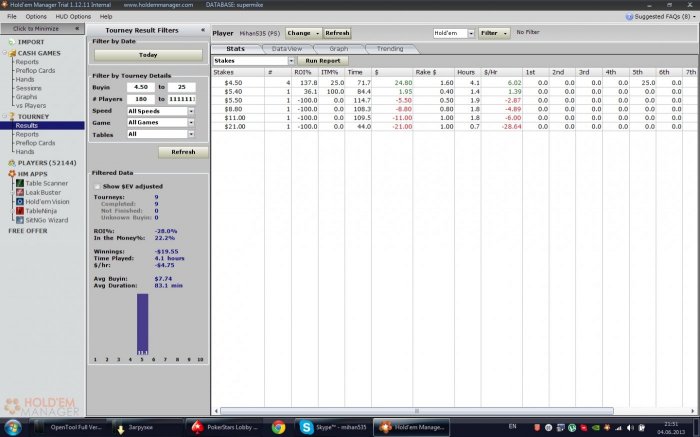Click the Tourney trophy icon

tap(12, 117)
